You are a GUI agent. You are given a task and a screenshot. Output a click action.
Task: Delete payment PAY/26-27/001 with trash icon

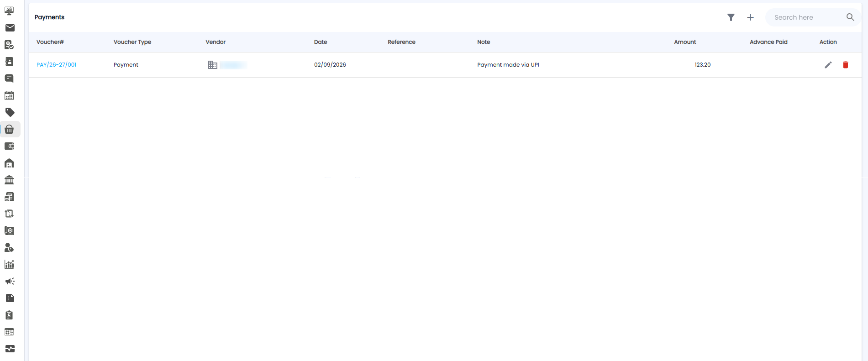point(846,65)
